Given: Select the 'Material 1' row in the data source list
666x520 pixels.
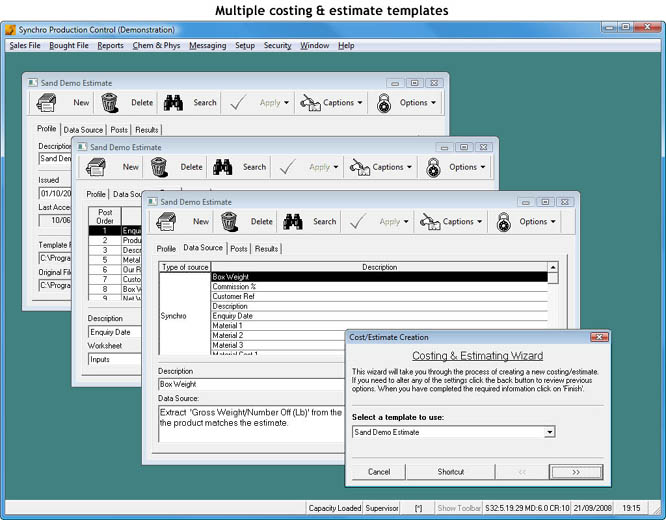Looking at the screenshot, I should click(379, 326).
